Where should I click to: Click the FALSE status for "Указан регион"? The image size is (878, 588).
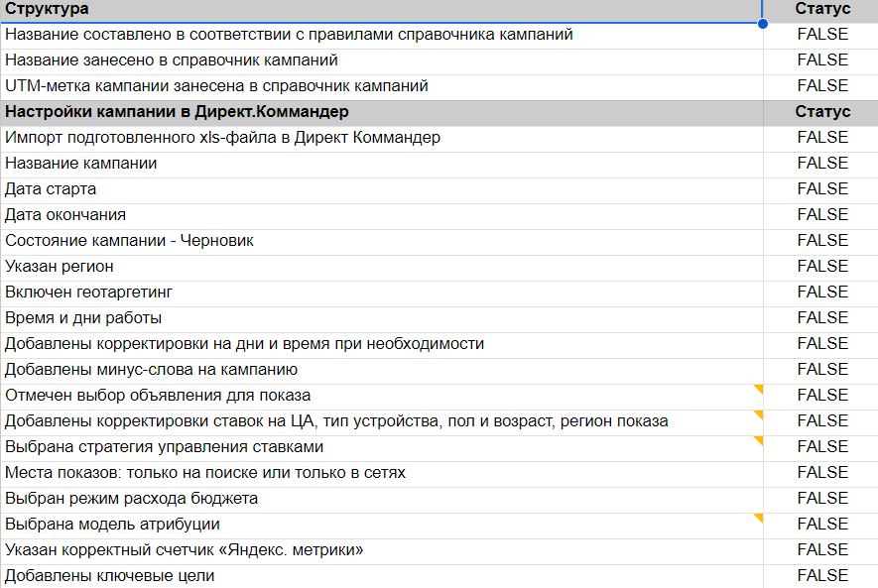tap(822, 266)
